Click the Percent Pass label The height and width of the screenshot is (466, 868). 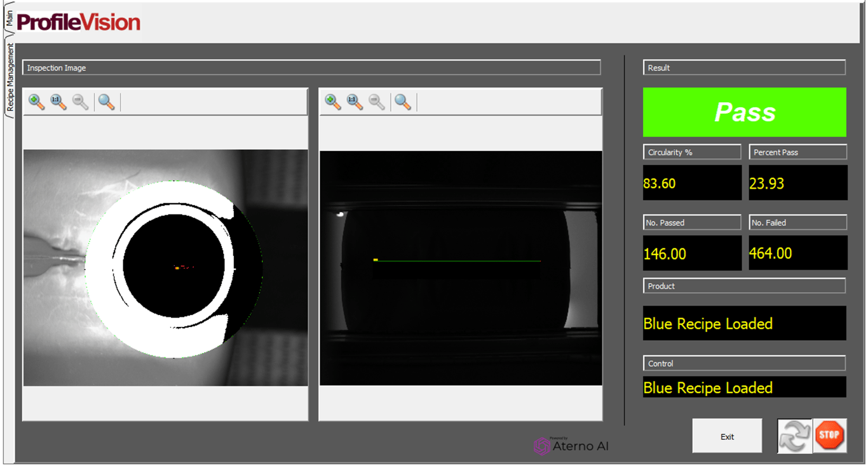(798, 152)
